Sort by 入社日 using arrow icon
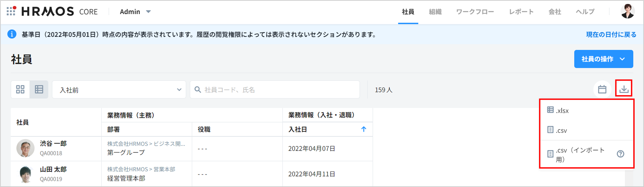644x187 pixels. pyautogui.click(x=363, y=129)
